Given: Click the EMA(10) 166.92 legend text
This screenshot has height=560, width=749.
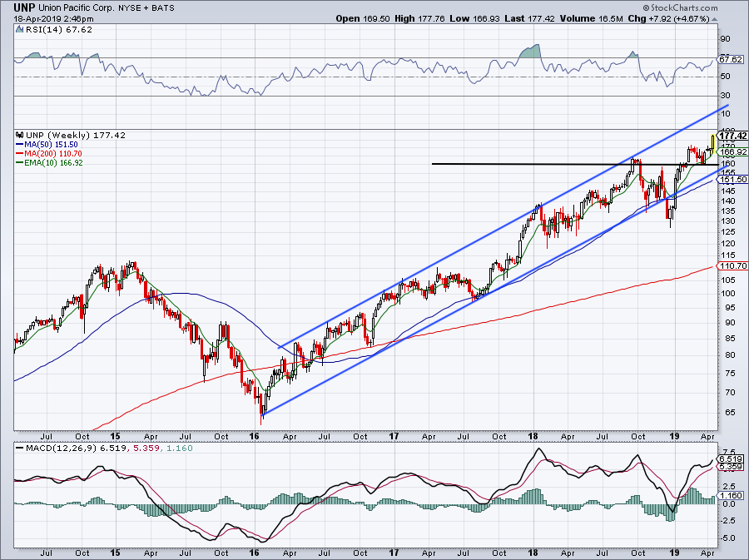Looking at the screenshot, I should click(x=54, y=163).
